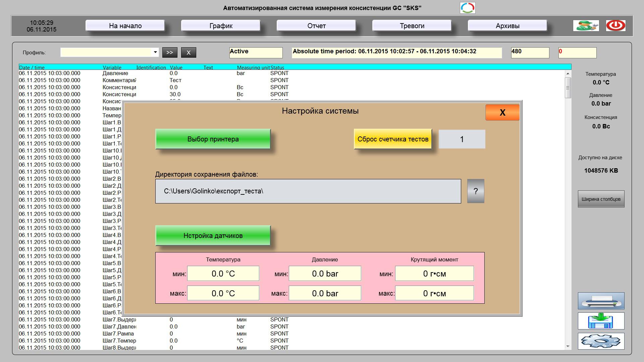The width and height of the screenshot is (644, 362).
Task: Click the X button next to the Профиль dropdown
Action: pyautogui.click(x=189, y=52)
